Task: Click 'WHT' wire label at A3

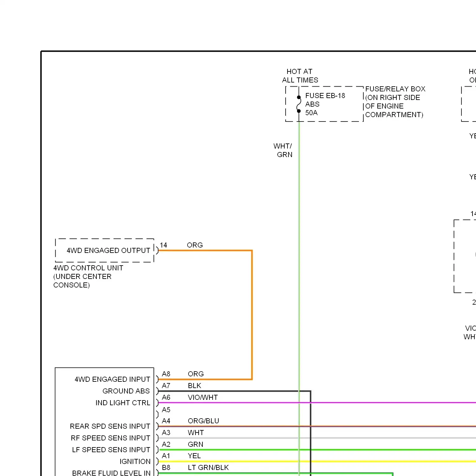Action: pyautogui.click(x=196, y=433)
